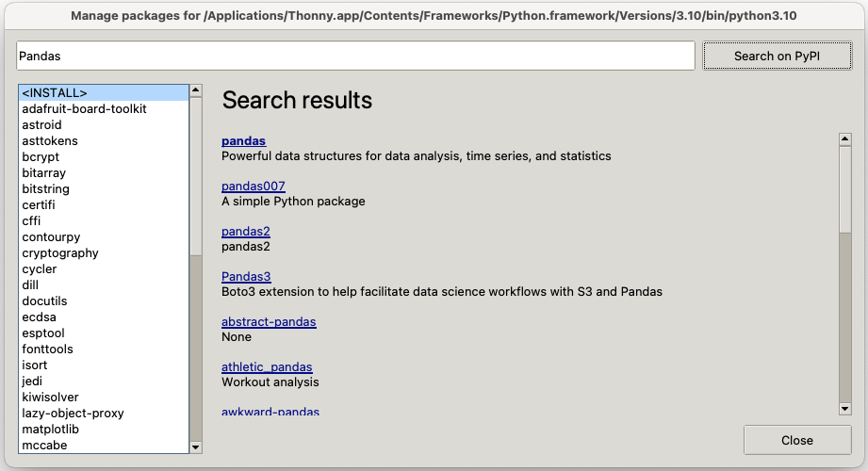Screen dimensions: 868x471
Task: Click the Search on PyPI button
Action: tap(778, 56)
